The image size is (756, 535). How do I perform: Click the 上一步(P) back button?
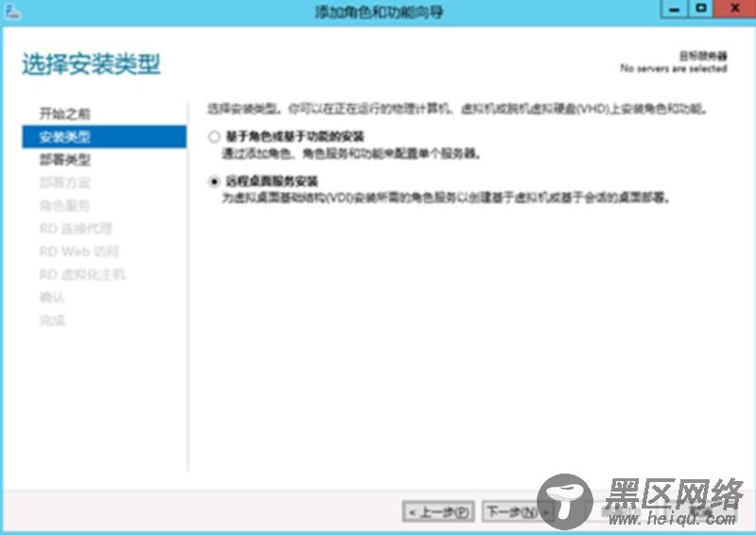pyautogui.click(x=438, y=511)
